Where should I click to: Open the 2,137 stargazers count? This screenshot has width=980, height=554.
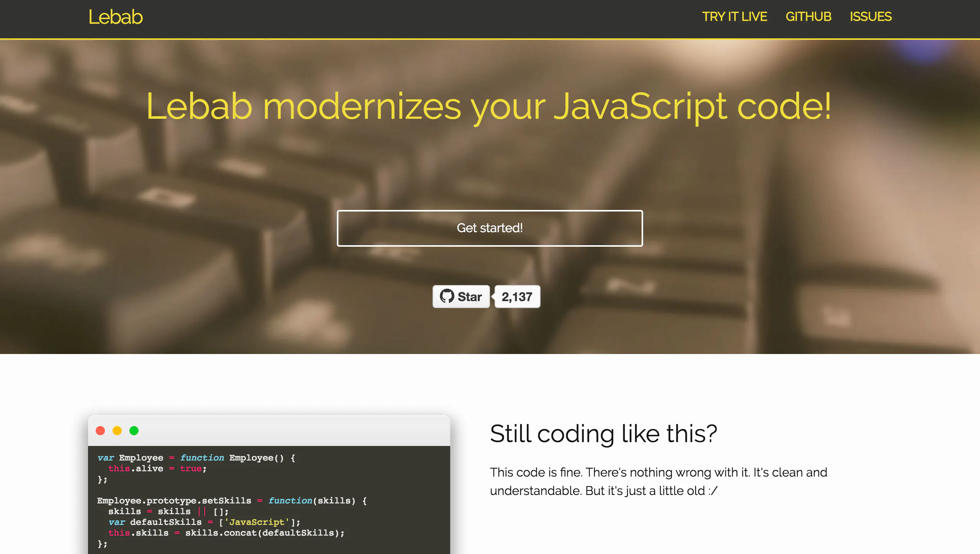click(x=517, y=297)
